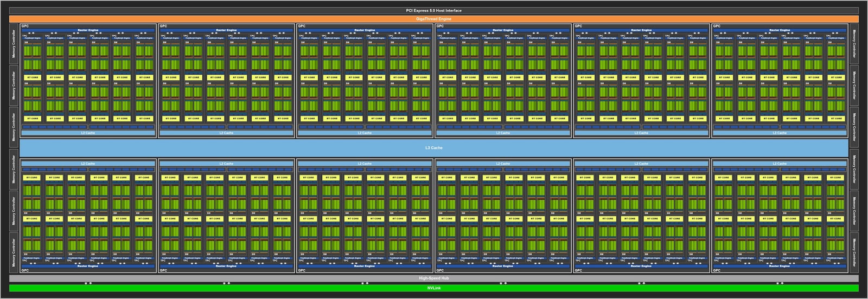The image size is (868, 299).
Task: Click the PCI Express 5.0 Host Interface bar
Action: point(433,10)
